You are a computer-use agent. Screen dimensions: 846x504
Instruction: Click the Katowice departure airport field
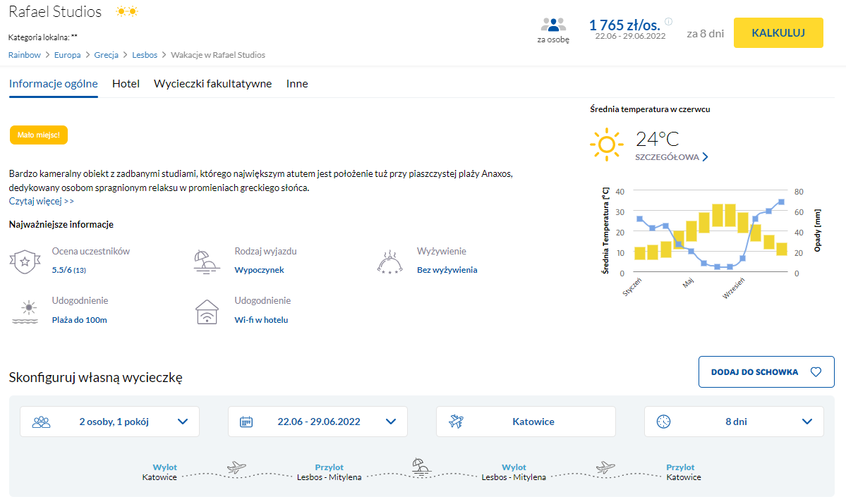(526, 422)
